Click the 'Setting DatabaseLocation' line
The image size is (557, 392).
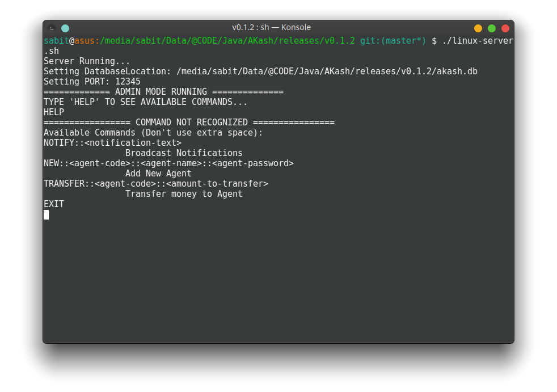pos(260,71)
